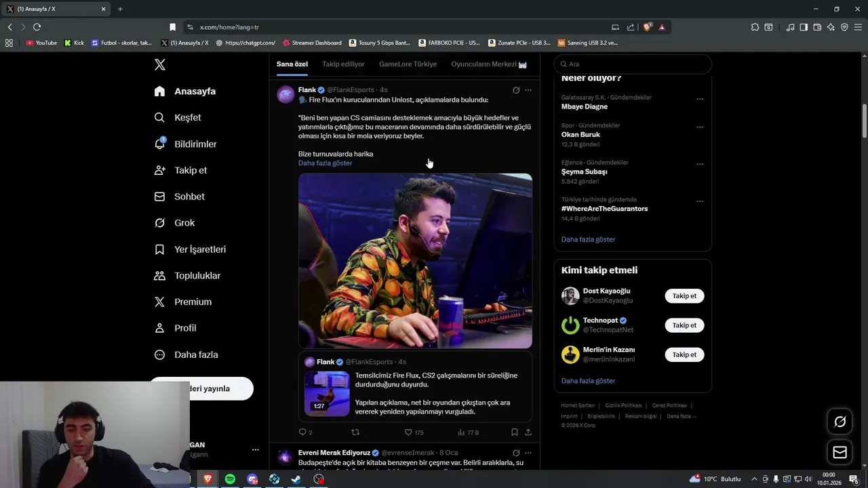Click the X logo in sidebar
Screen dimensions: 868x488
(x=159, y=65)
